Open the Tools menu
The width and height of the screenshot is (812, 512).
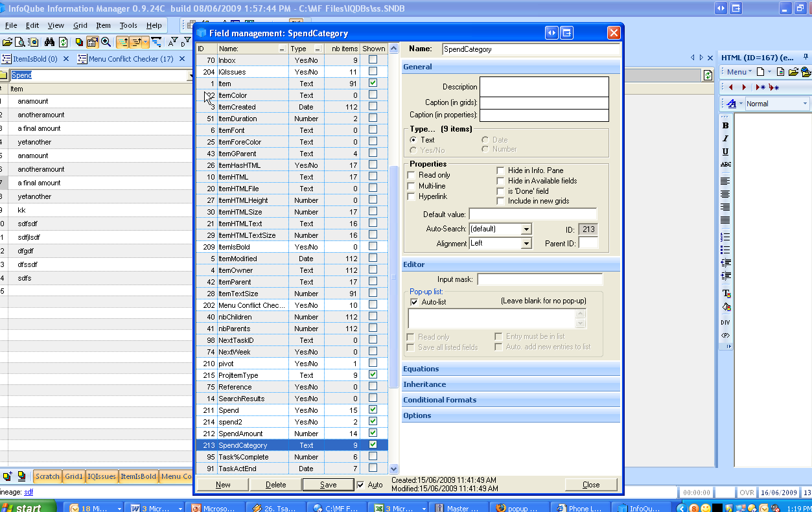[x=128, y=25]
